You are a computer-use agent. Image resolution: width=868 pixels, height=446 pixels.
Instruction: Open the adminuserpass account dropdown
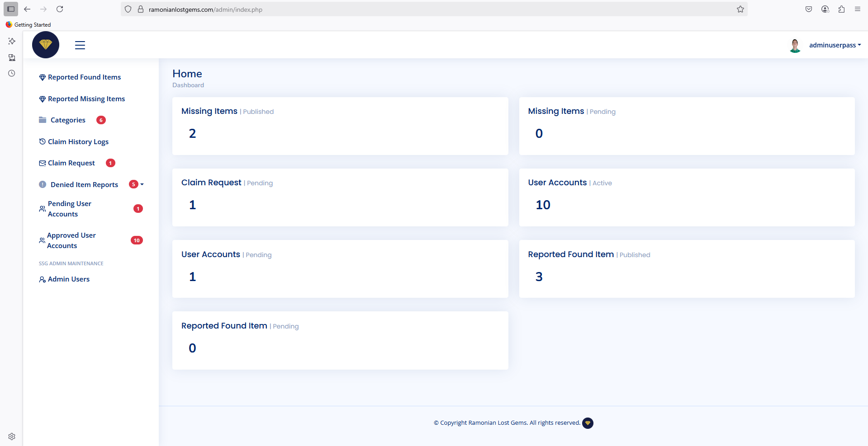click(x=835, y=45)
